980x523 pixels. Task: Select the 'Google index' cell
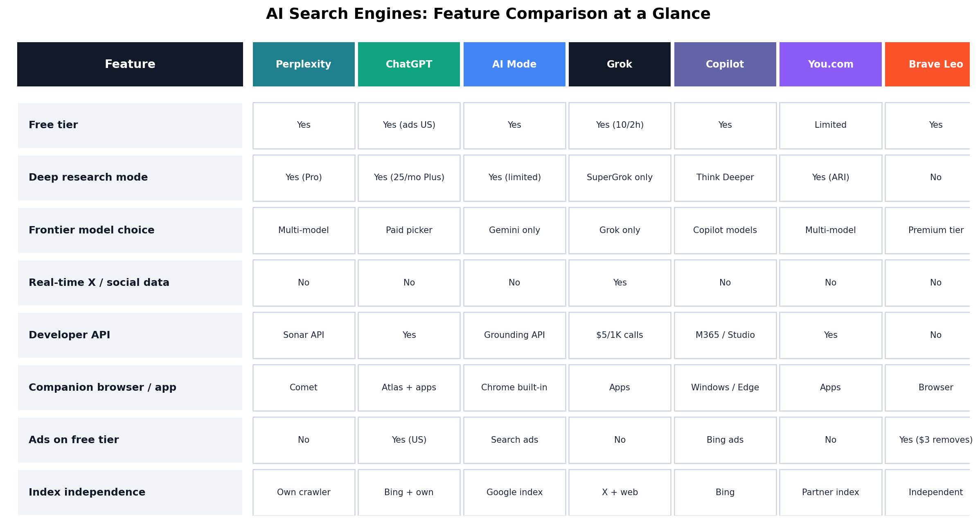pyautogui.click(x=514, y=492)
